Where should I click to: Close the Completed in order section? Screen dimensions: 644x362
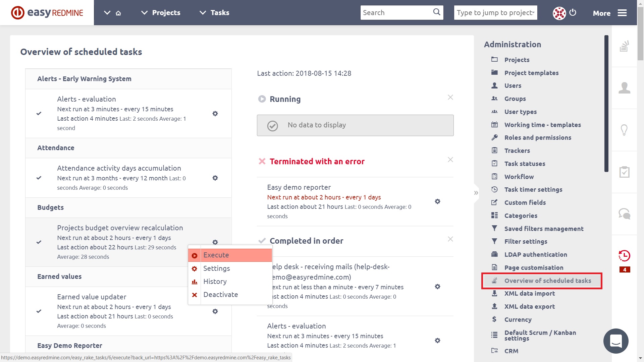[450, 239]
